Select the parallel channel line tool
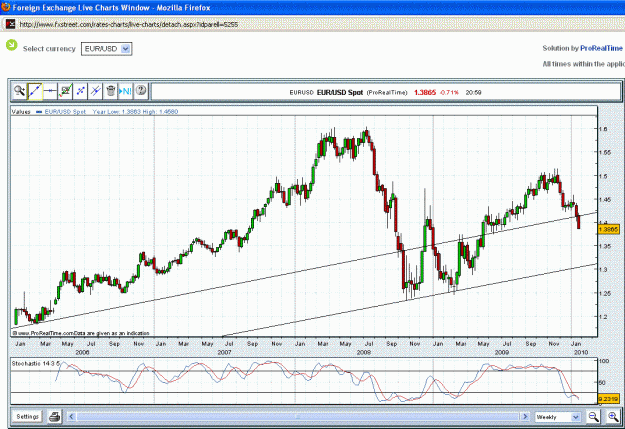 pyautogui.click(x=95, y=91)
